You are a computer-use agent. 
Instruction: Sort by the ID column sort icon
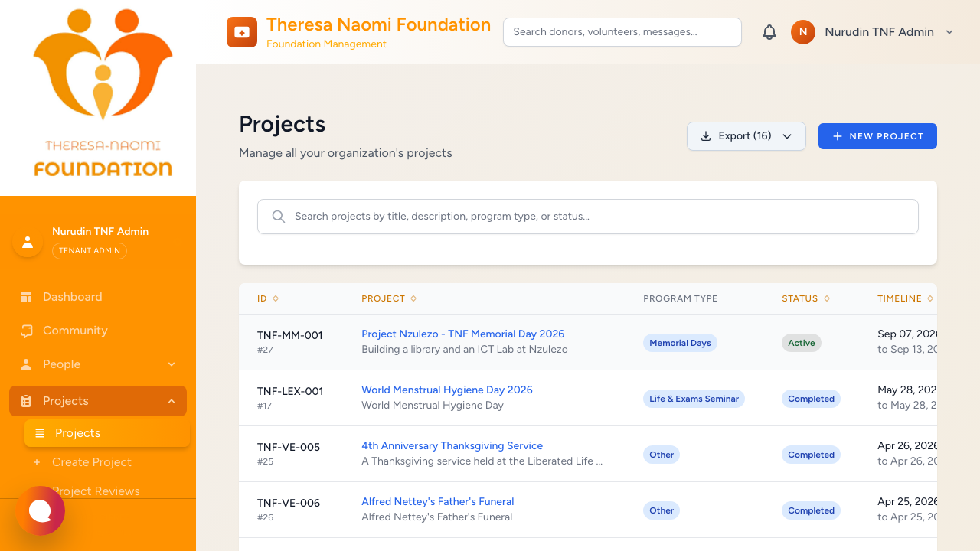tap(276, 298)
